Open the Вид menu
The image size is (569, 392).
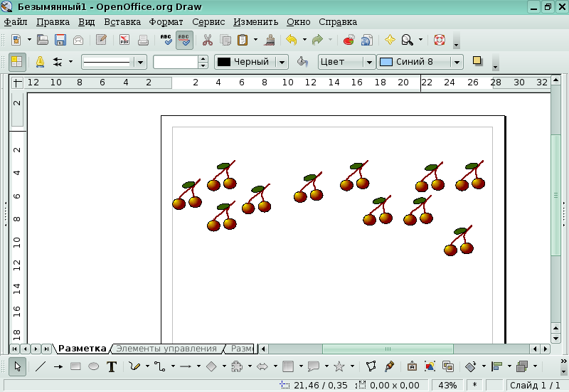coord(86,22)
